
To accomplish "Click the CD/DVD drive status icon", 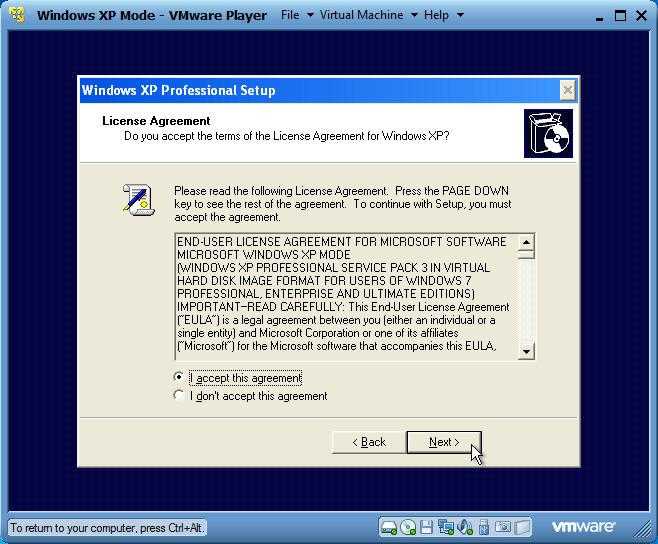I will tap(408, 527).
